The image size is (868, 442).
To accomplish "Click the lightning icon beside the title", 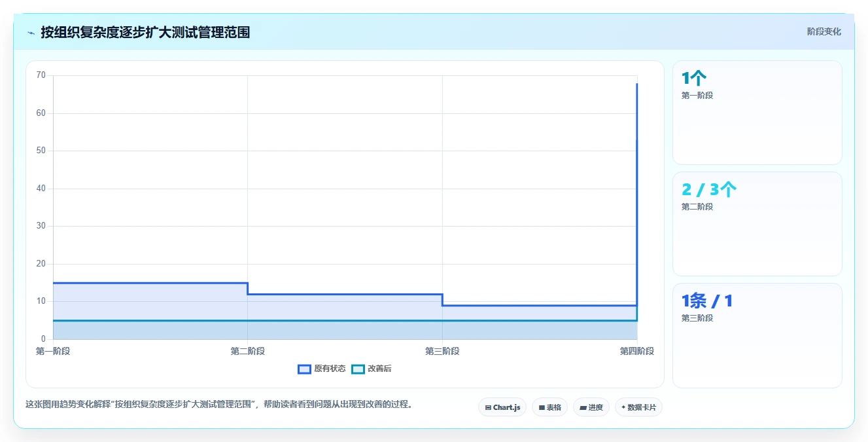I will click(31, 32).
